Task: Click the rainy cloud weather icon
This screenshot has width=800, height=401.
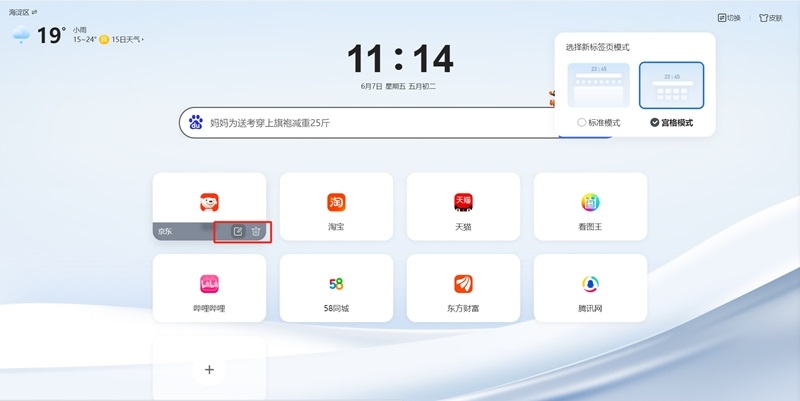Action: coord(21,35)
